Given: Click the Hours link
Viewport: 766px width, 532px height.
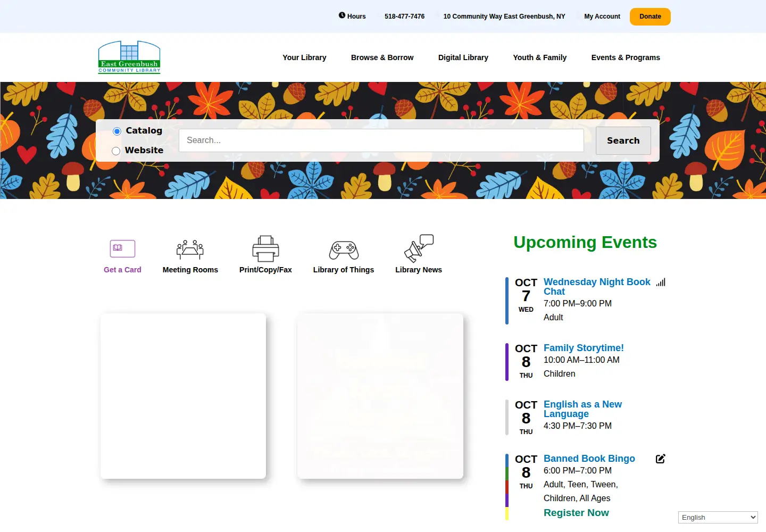Looking at the screenshot, I should [356, 16].
